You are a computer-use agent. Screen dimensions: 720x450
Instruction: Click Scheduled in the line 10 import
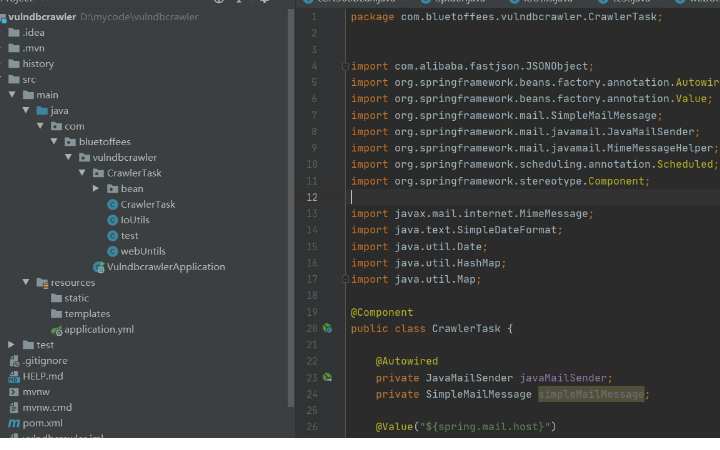click(x=685, y=164)
